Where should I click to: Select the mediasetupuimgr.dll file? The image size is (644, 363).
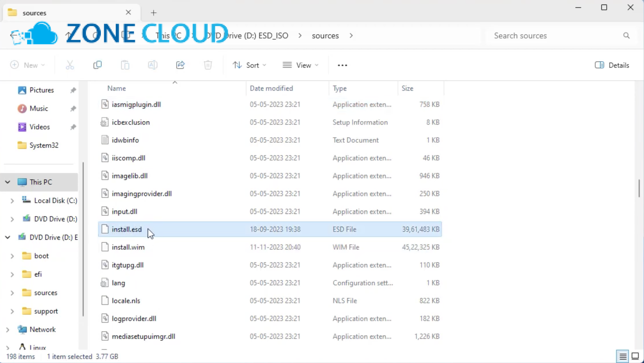pos(143,336)
